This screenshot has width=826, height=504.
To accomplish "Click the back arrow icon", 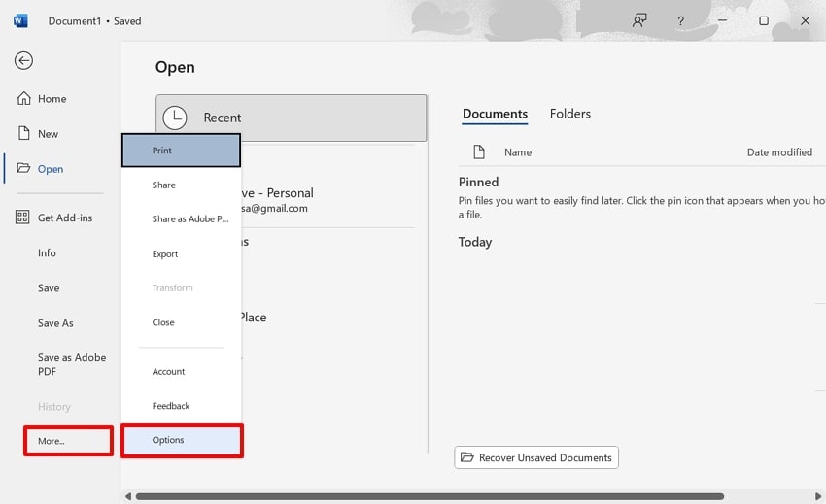I will (23, 61).
